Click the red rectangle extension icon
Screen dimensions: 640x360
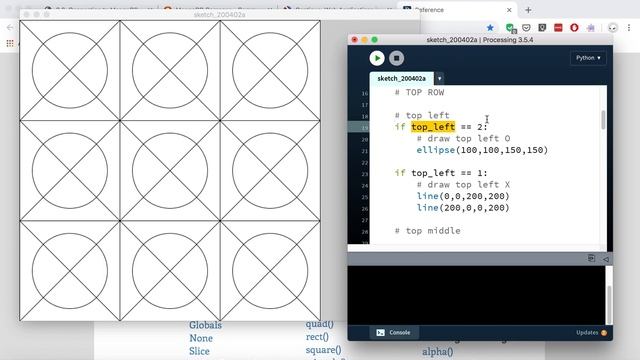(558, 28)
